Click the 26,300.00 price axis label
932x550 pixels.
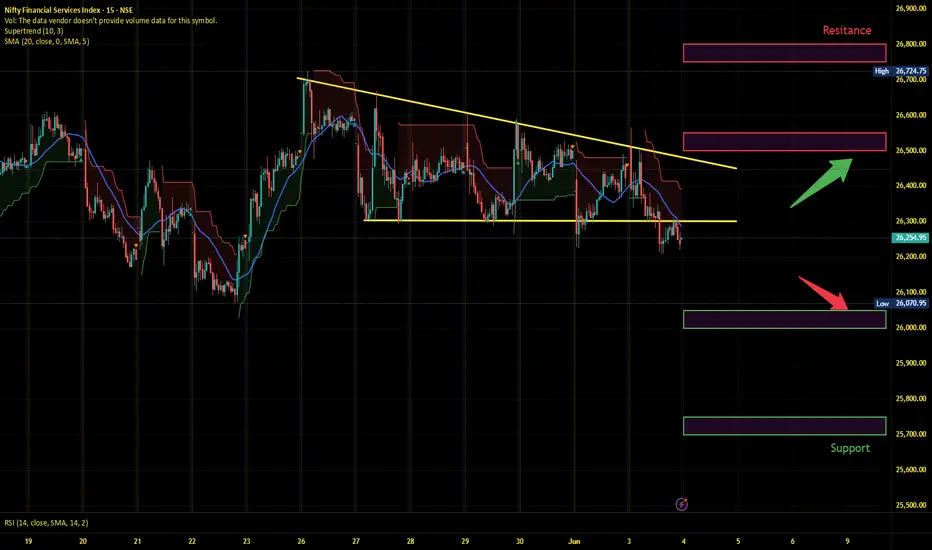point(911,221)
